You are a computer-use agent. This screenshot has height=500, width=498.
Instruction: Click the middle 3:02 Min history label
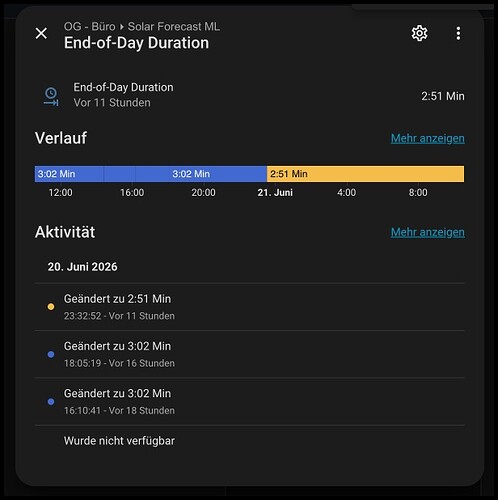(x=191, y=174)
